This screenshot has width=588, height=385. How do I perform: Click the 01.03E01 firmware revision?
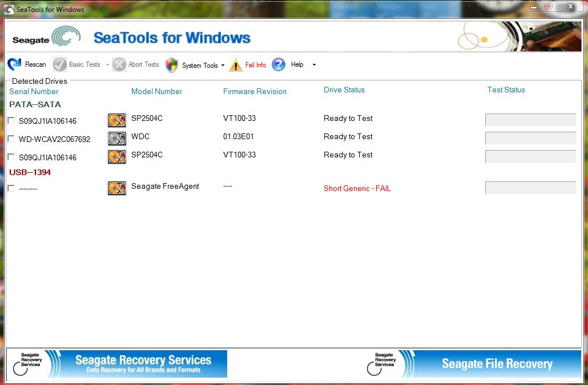239,136
